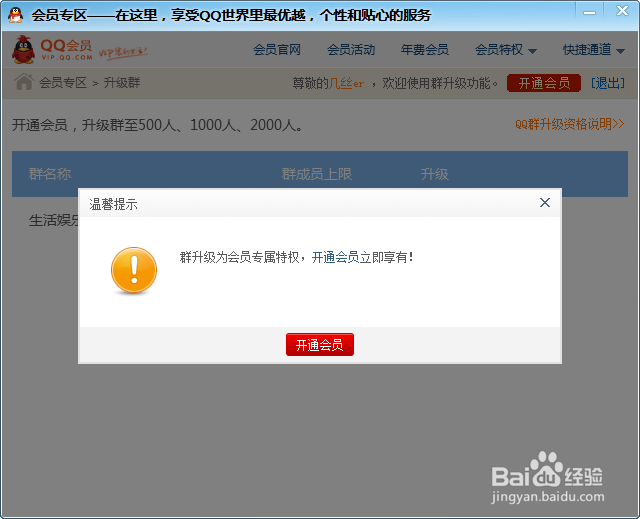Click red 开通会员 button in dialog

(320, 345)
